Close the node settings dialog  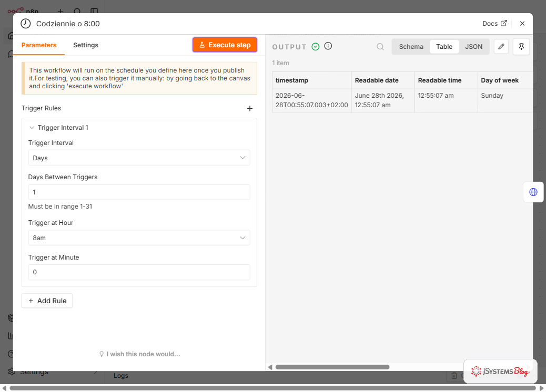[x=522, y=23]
